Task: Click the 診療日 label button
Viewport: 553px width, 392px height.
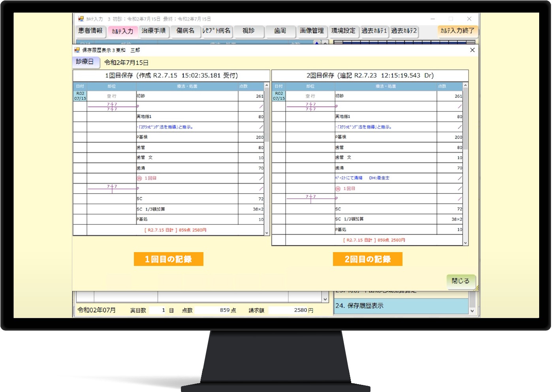Action: (x=85, y=62)
